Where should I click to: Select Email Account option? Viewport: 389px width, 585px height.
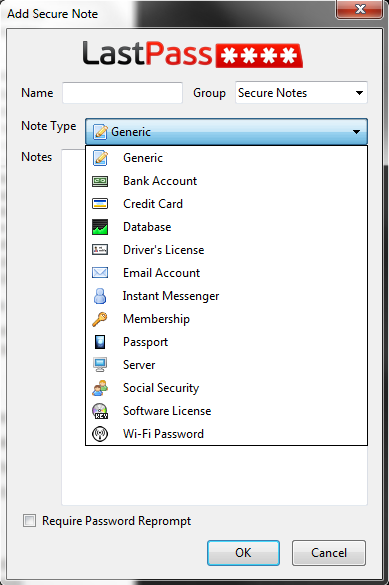tap(226, 273)
